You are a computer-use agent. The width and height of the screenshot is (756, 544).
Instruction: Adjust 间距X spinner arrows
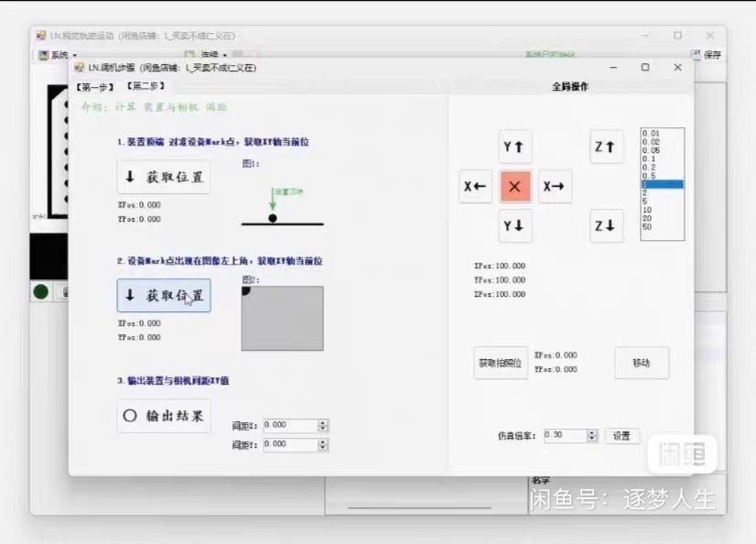pos(322,425)
